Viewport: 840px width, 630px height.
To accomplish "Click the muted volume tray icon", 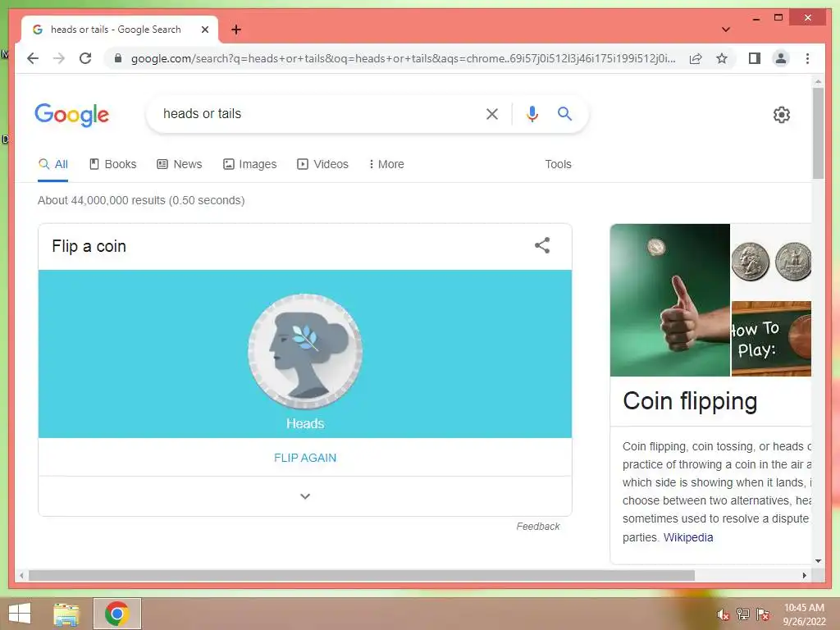I will [x=723, y=614].
